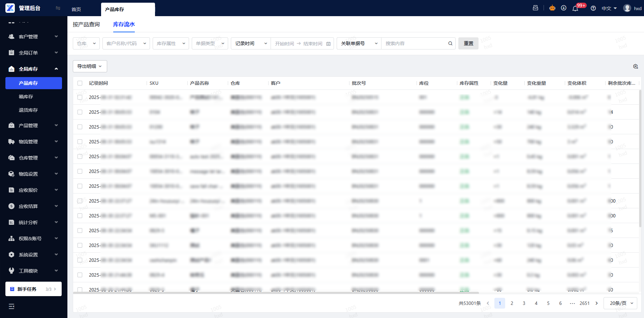The height and width of the screenshot is (318, 644).
Task: Check the sixth table row checkbox
Action: click(80, 171)
